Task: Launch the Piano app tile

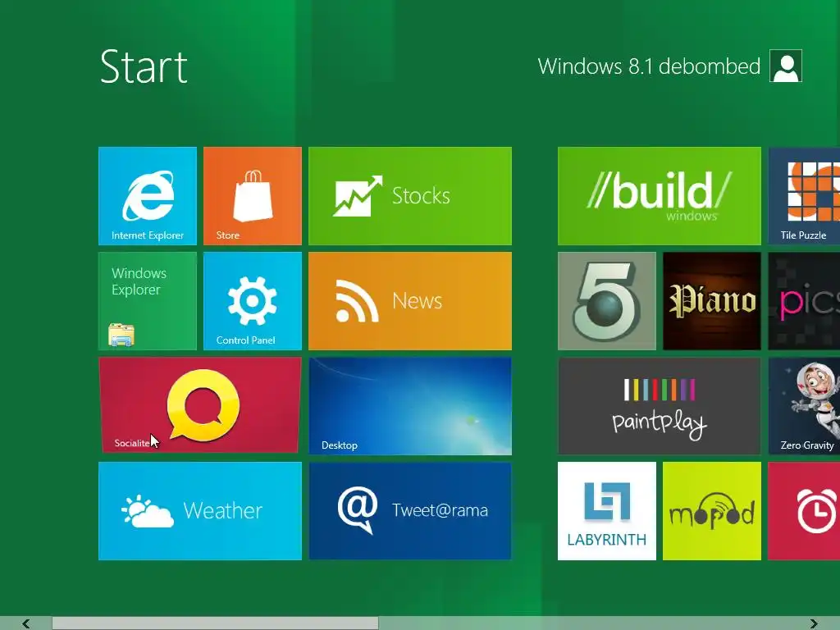Action: click(711, 301)
